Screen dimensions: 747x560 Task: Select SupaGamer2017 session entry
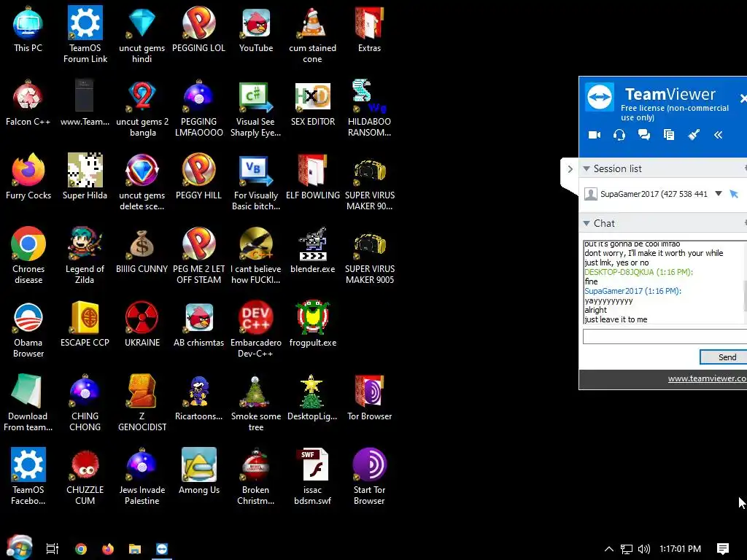(654, 194)
